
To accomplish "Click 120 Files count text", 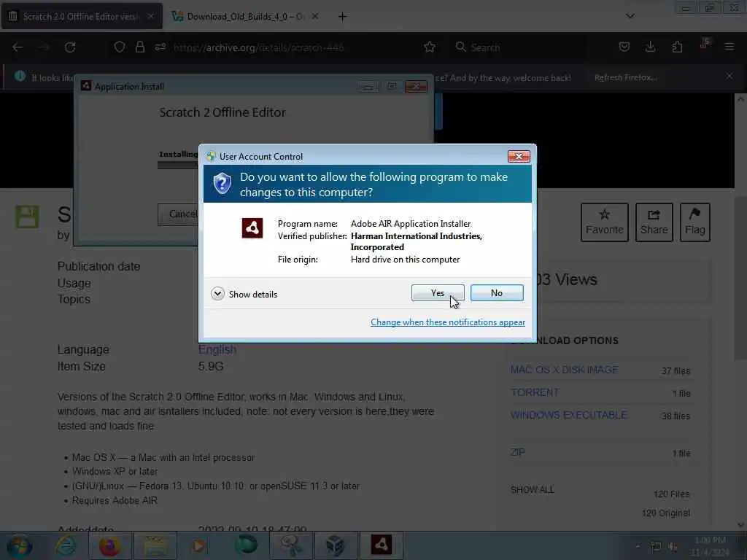I will (672, 494).
